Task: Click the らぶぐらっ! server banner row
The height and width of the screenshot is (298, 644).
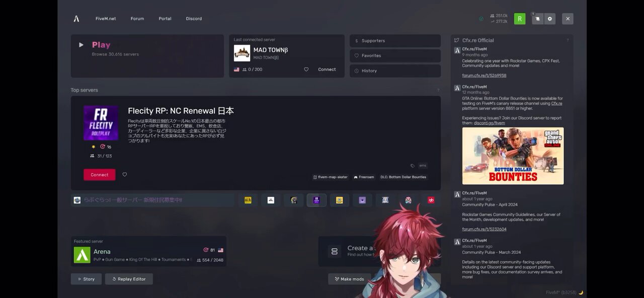Action: (152, 200)
